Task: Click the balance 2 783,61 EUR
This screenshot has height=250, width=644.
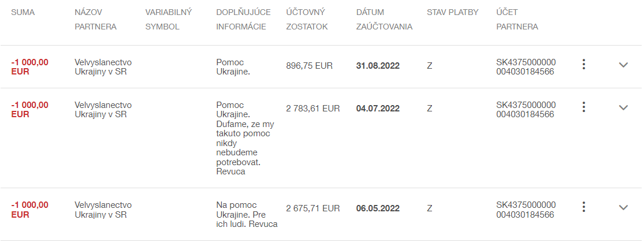Action: (x=313, y=108)
